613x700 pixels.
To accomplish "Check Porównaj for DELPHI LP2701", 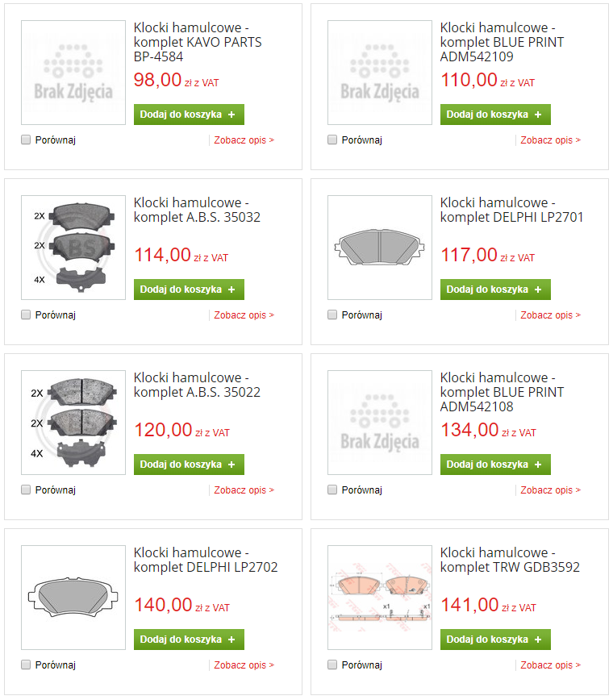I will (x=332, y=315).
